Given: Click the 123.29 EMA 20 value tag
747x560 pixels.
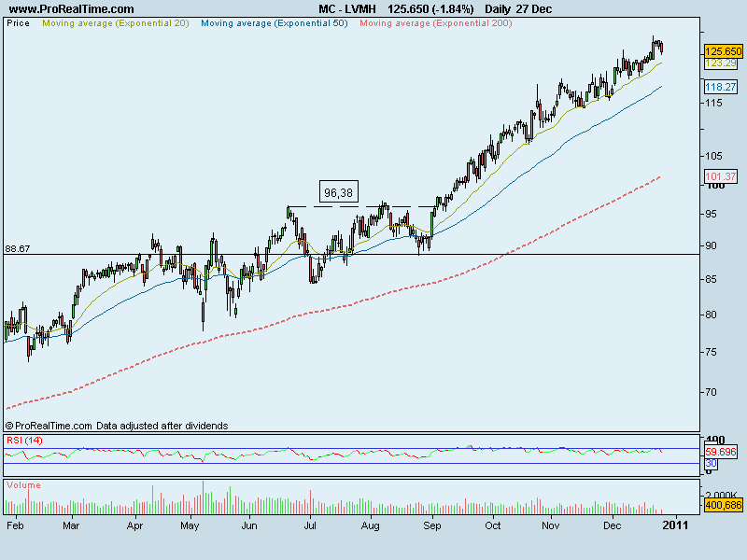Looking at the screenshot, I should click(x=721, y=63).
